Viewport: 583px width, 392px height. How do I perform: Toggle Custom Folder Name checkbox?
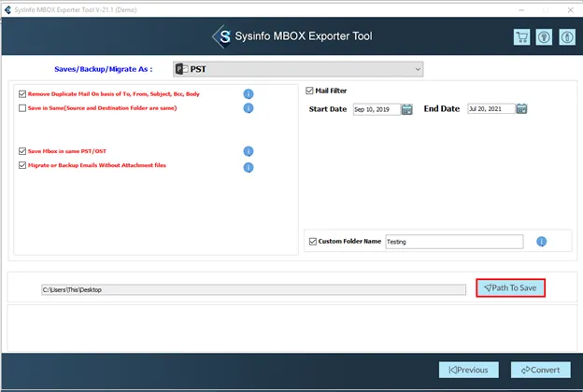(313, 242)
